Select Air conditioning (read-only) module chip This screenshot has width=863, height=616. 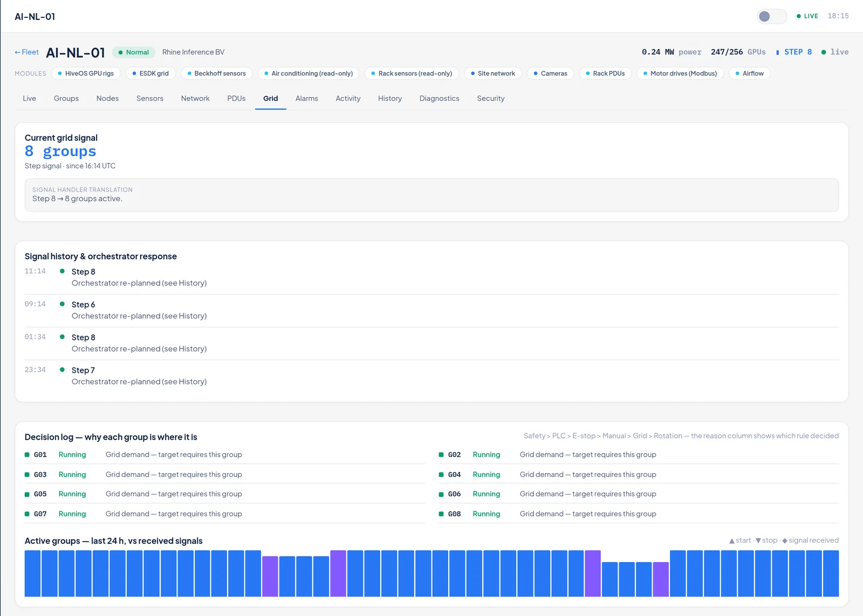click(309, 73)
